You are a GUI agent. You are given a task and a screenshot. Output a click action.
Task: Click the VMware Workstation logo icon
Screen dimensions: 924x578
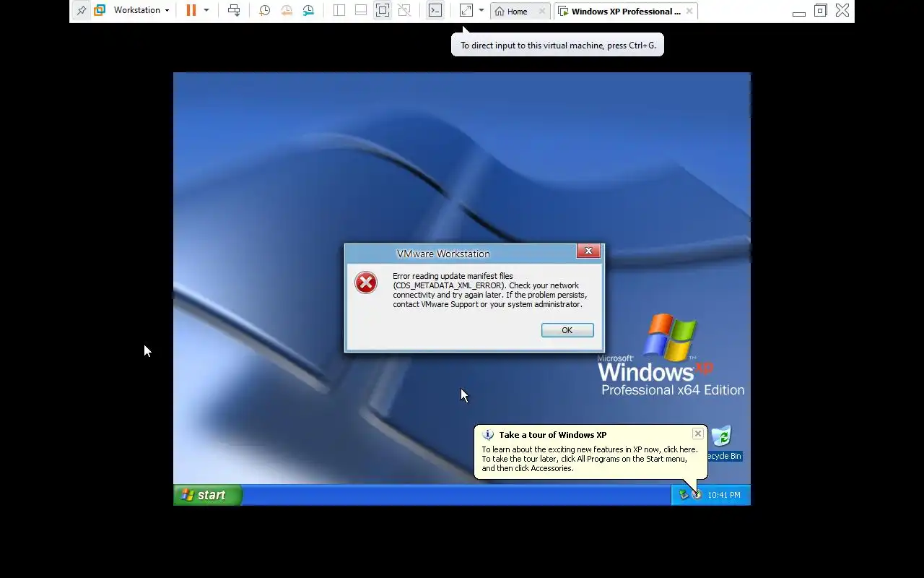click(x=100, y=11)
